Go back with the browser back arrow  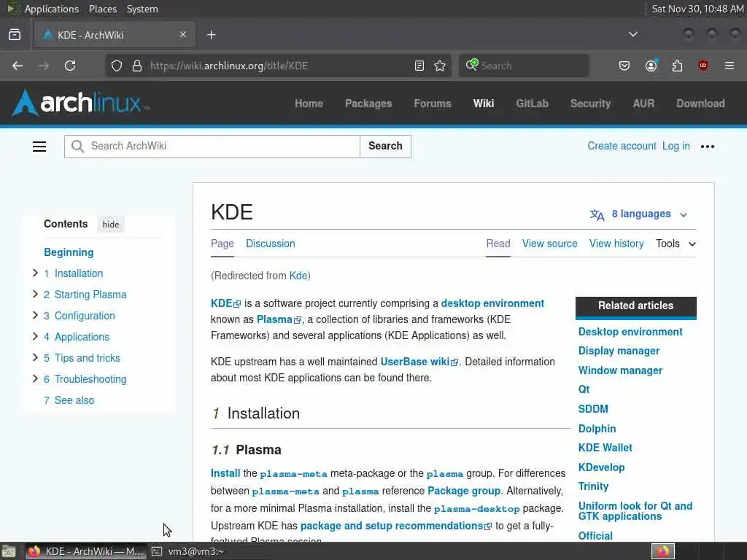pos(18,66)
